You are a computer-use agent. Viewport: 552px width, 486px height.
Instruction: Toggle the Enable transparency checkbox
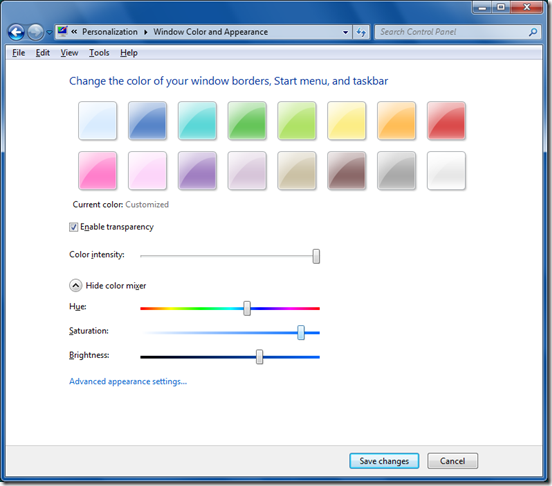[73, 227]
